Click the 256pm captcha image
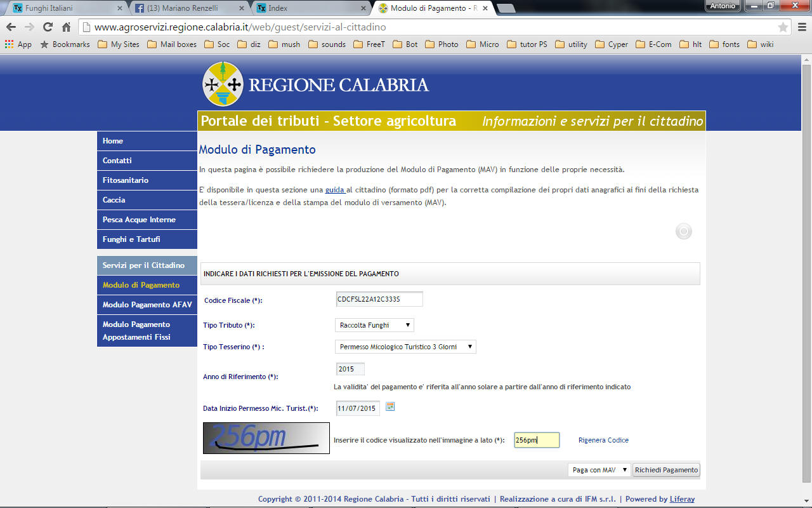812x508 pixels. 266,438
